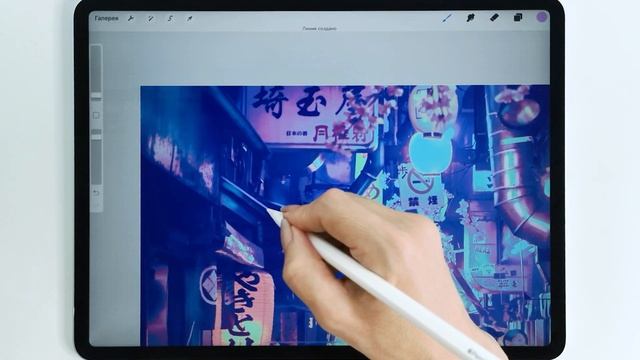Select the Smudge finger tool
Screen dimensions: 640x360
point(471,18)
